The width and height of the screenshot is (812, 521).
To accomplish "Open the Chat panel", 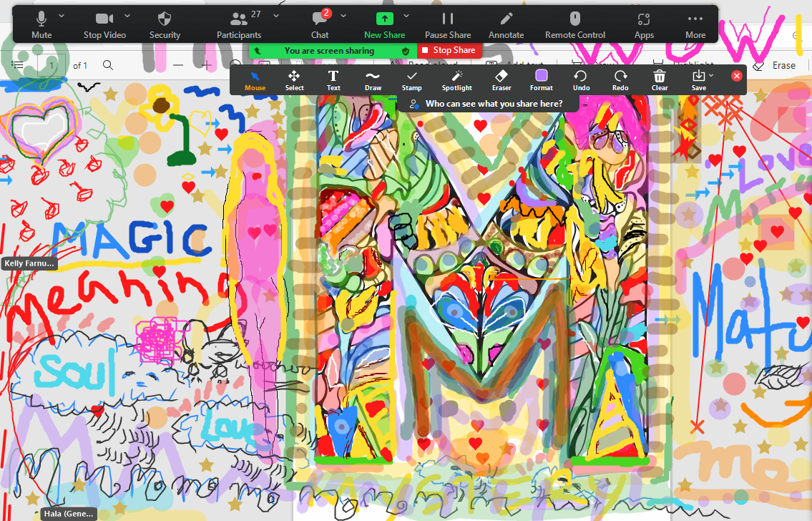I will point(320,24).
